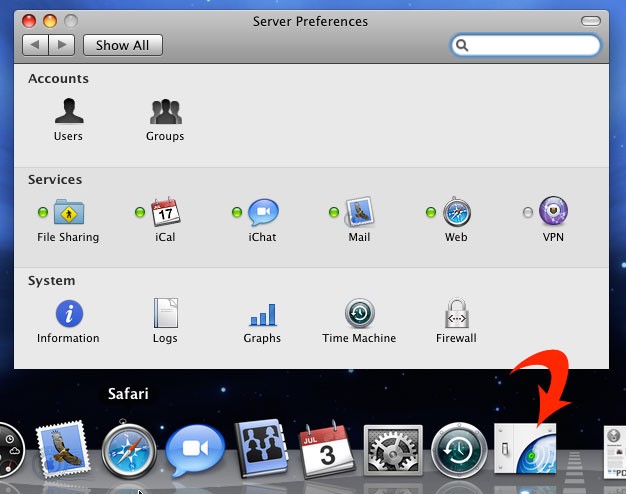Click the 'Groups' label text
Screen dimensions: 626x494
[165, 136]
